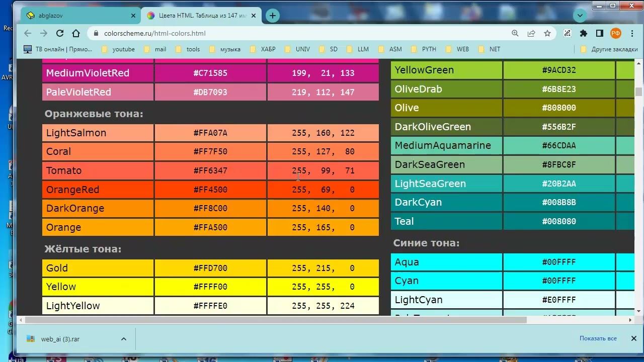Screen dimensions: 644x362
Task: Click the Aqua name cell
Action: [x=446, y=262]
